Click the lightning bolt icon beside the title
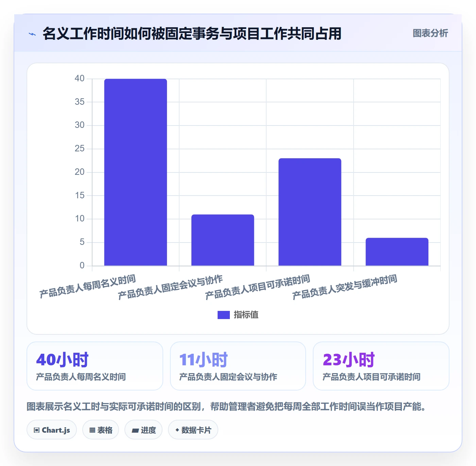The height and width of the screenshot is (466, 476). [32, 34]
